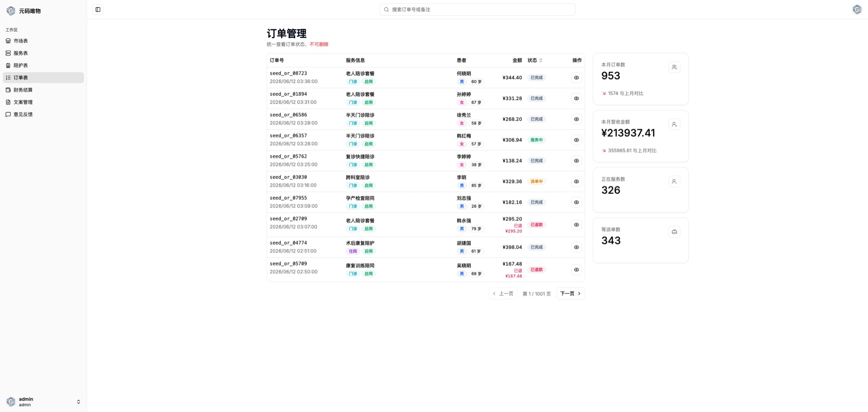The image size is (868, 412).
Task: Click timestamp 2026/06/12 03:25:00
Action: [293, 164]
